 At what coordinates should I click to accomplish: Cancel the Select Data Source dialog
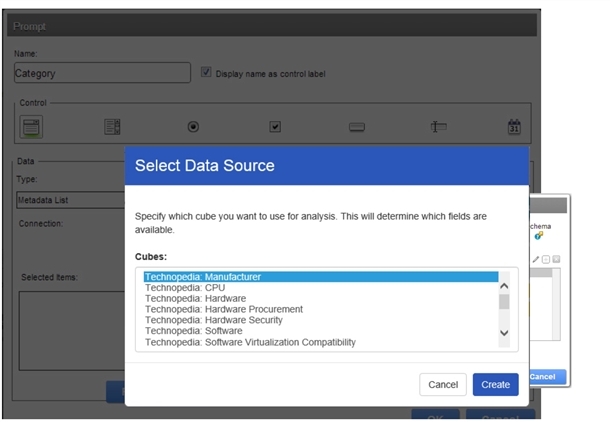[443, 385]
